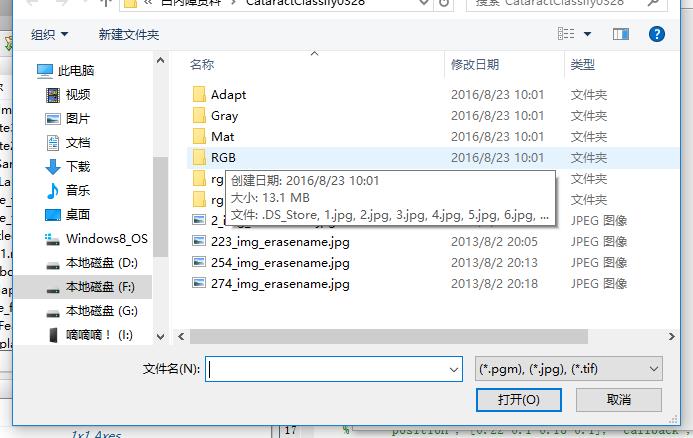693x438 pixels.
Task: Sort by the 修改日期 column header
Action: (475, 65)
